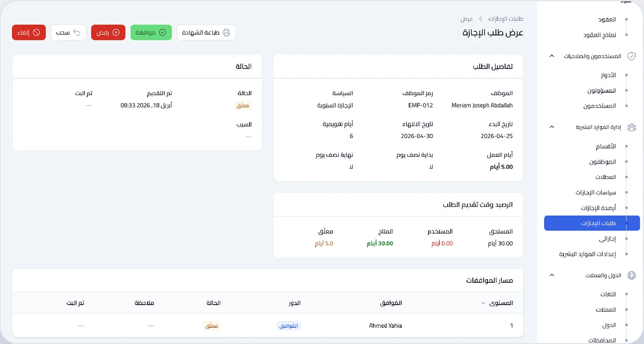Go to سياسات الإجازات
The width and height of the screenshot is (644, 344).
click(596, 192)
